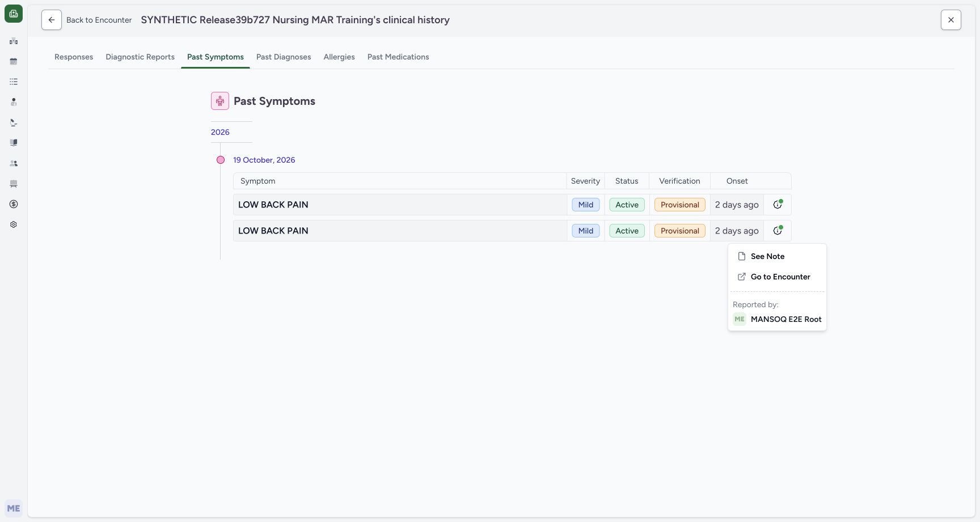Image resolution: width=980 pixels, height=522 pixels.
Task: Open the dollar billing sidebar icon
Action: click(14, 204)
